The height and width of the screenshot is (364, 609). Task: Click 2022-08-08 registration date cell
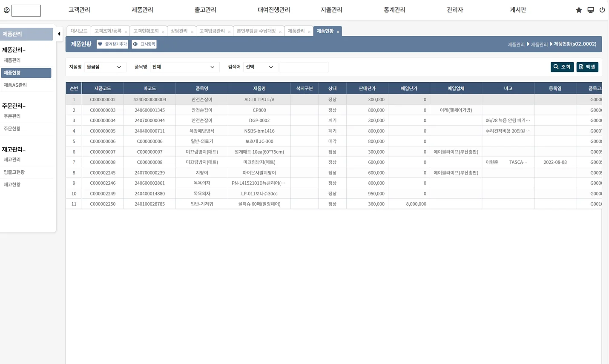coord(555,162)
